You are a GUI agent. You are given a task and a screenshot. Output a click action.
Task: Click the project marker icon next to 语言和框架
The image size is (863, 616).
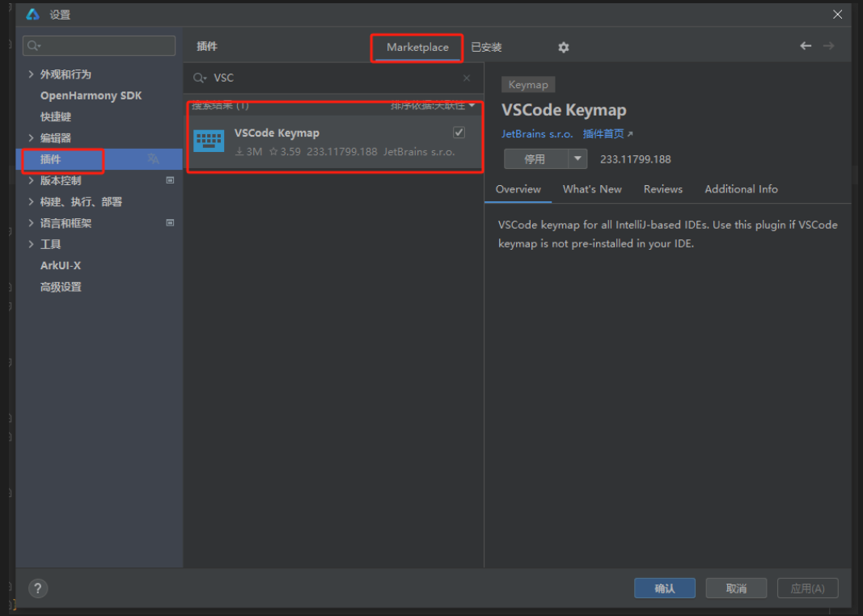tap(170, 223)
